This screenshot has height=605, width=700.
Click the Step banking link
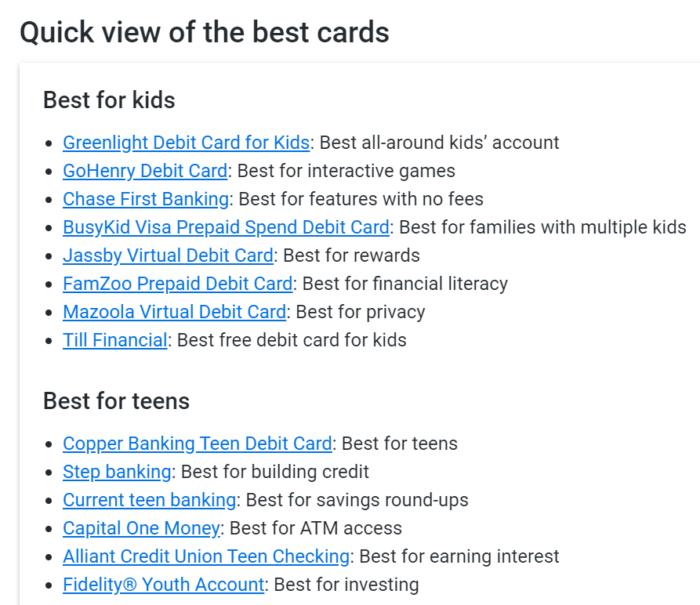click(117, 472)
